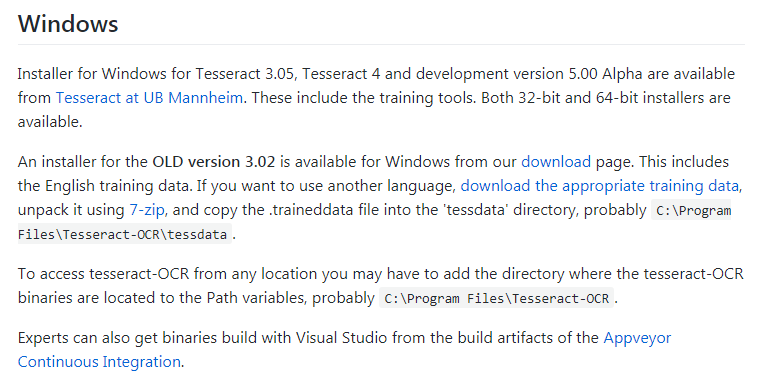Click the Windows section heading
The image size is (782, 382).
(x=68, y=23)
